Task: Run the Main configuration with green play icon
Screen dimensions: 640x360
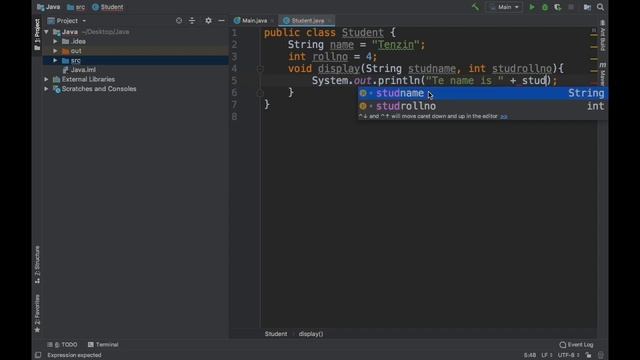Action: [x=531, y=7]
